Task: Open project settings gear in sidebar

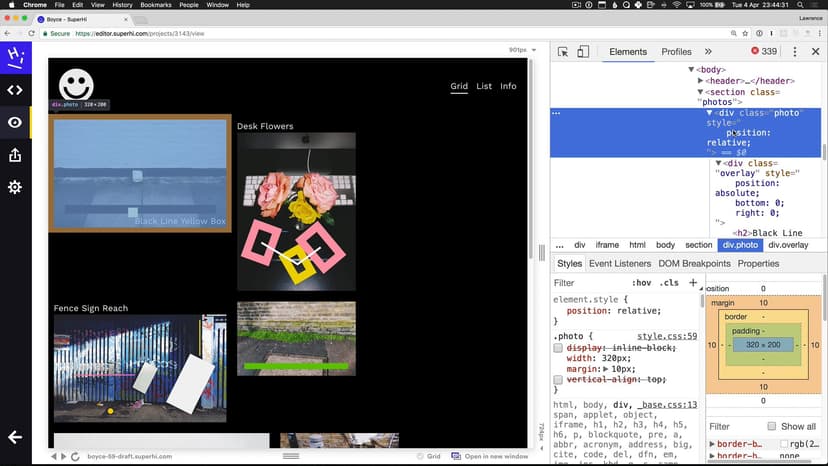Action: (15, 187)
